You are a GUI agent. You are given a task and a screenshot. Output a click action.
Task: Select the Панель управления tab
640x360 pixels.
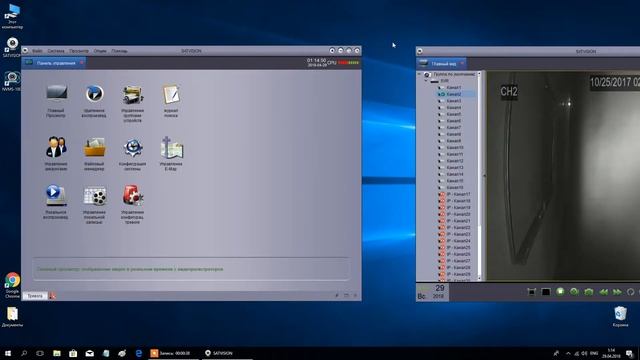coord(53,63)
